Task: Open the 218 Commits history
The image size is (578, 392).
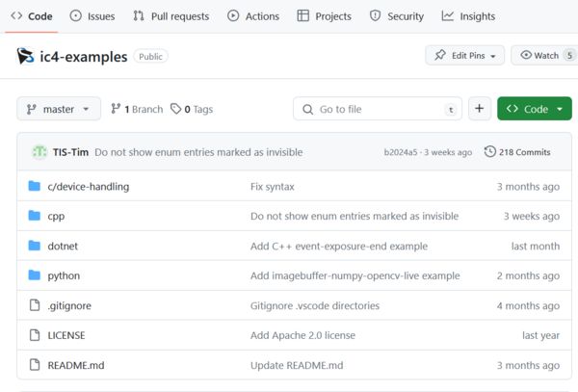Action: [x=517, y=152]
